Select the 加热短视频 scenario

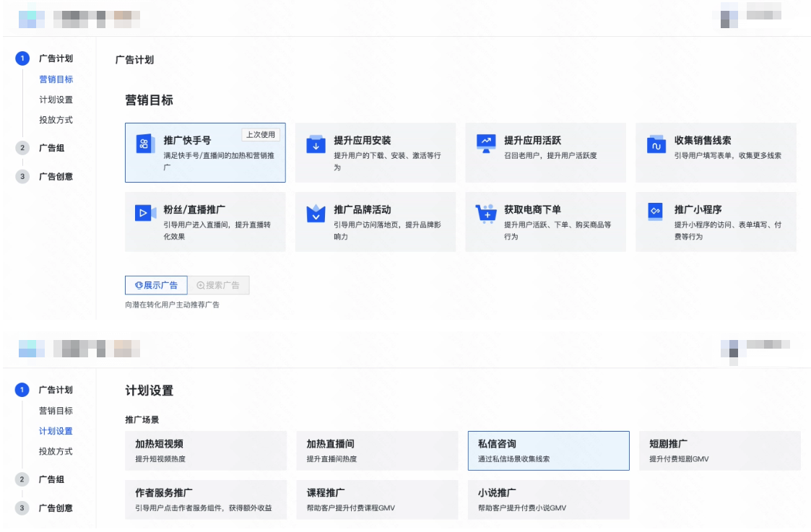point(205,450)
